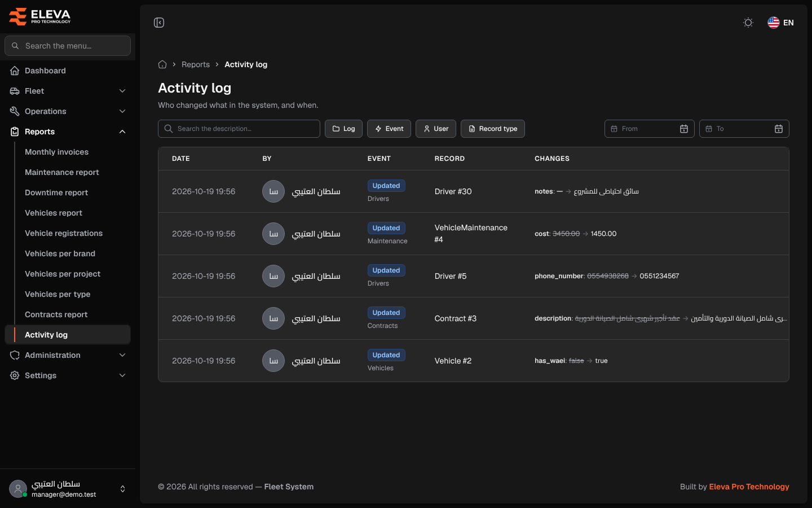Image resolution: width=812 pixels, height=508 pixels.
Task: Click avatar in VehicleMaintenance #4 row
Action: [273, 234]
